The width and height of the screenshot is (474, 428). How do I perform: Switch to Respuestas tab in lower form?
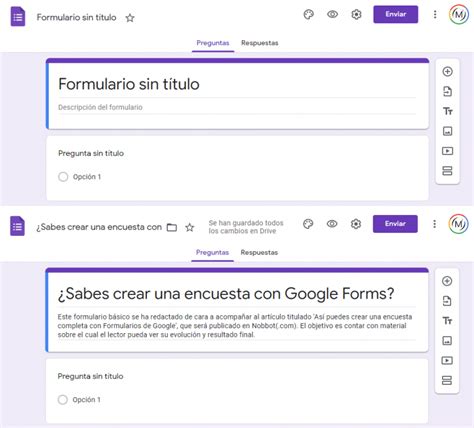tap(259, 253)
